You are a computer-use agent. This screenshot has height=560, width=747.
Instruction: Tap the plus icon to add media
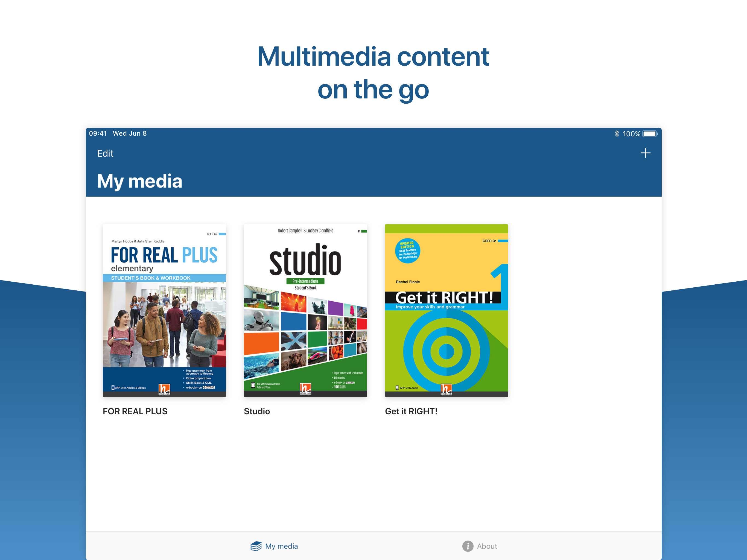[645, 153]
